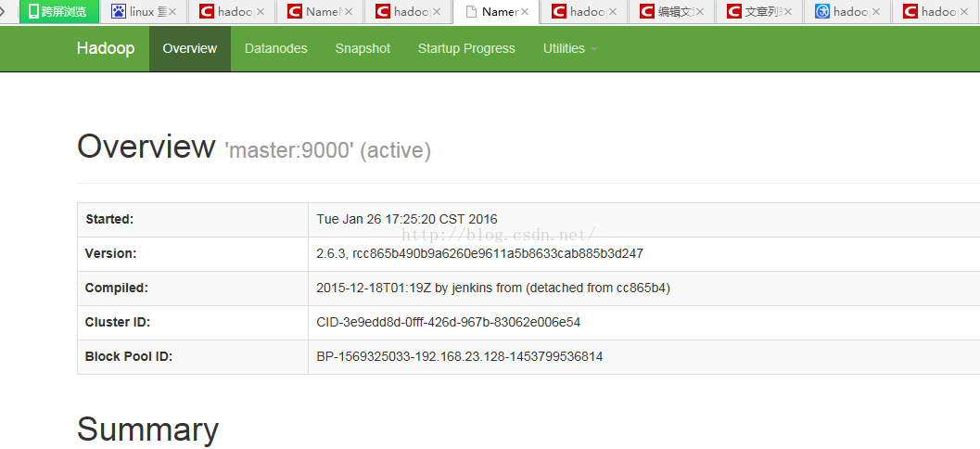Click the 'master:9000' (active) subtitle
The width and height of the screenshot is (980, 449).
point(327,150)
